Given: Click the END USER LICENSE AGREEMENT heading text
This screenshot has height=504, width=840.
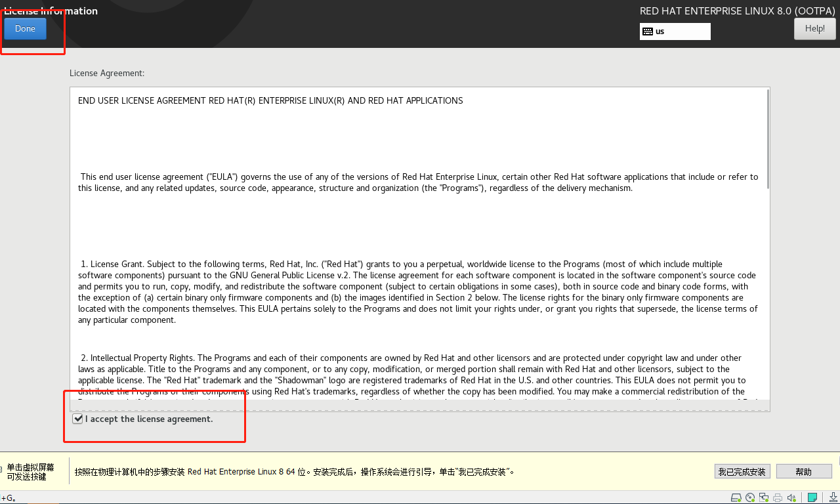Looking at the screenshot, I should 270,100.
